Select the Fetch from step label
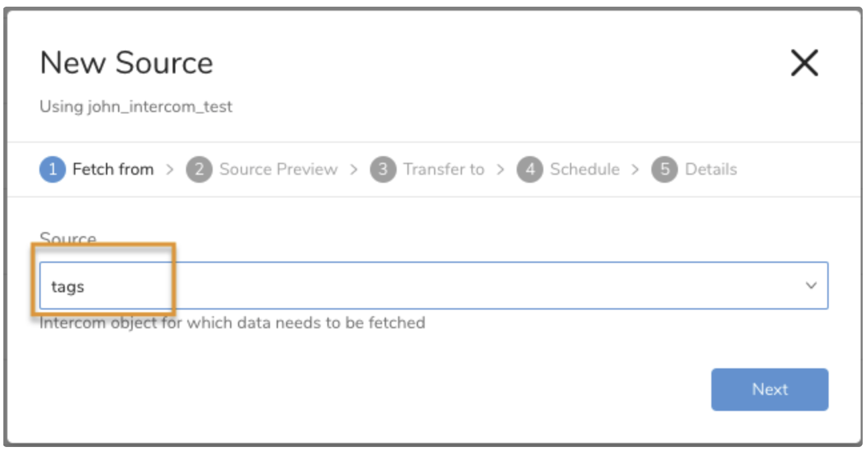Viewport: 868px width, 451px height. pyautogui.click(x=113, y=169)
